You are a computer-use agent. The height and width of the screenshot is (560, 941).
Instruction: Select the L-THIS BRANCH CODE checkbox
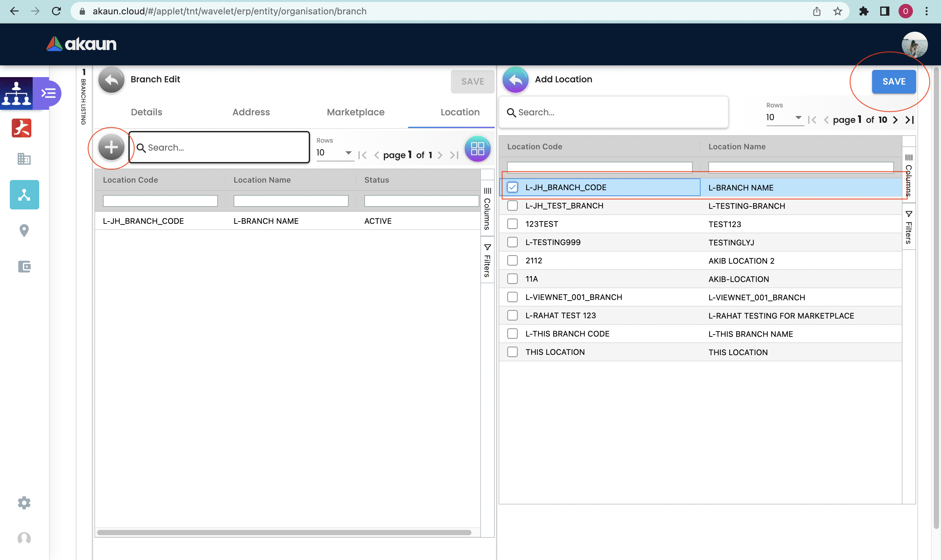click(x=512, y=334)
